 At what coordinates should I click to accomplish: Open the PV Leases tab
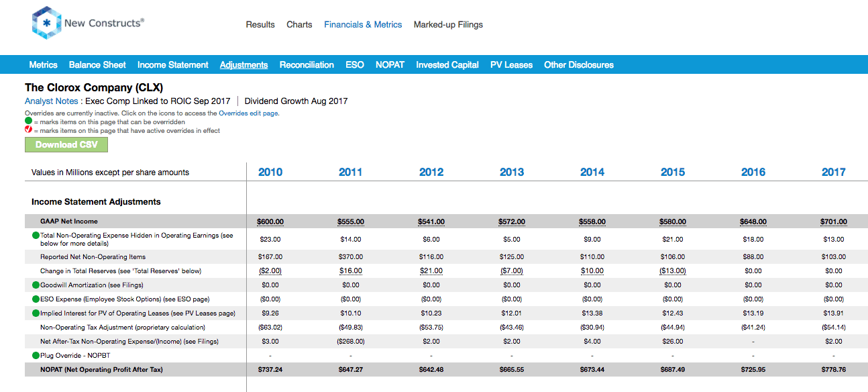point(511,65)
